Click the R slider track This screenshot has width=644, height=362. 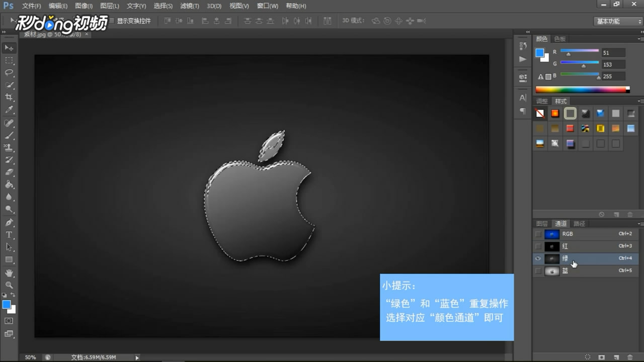[580, 50]
